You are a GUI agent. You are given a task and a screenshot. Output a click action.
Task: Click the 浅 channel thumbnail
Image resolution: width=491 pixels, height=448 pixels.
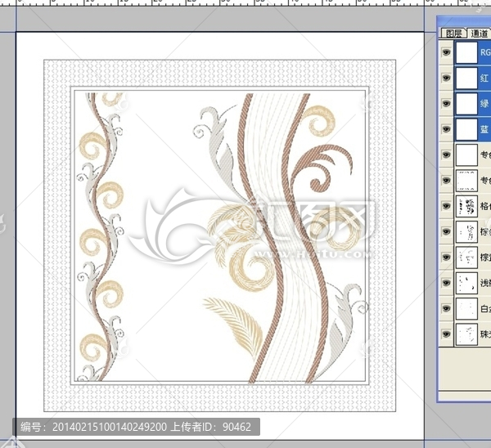(x=466, y=283)
